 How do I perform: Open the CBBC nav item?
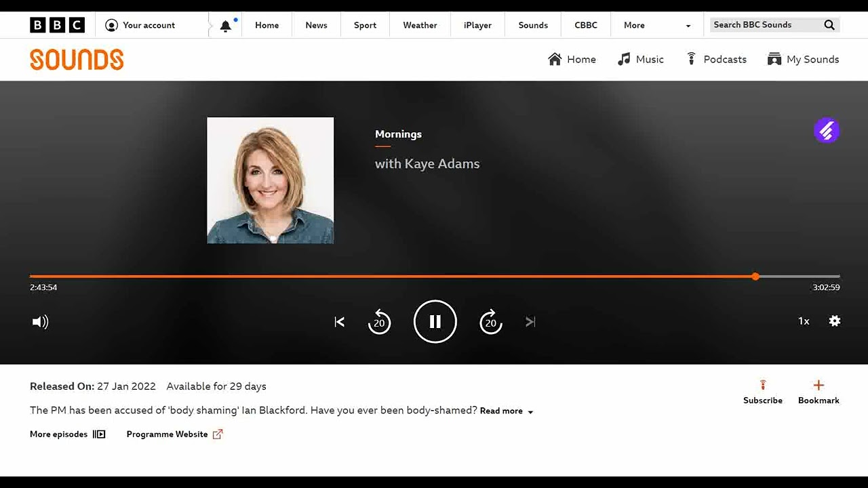(586, 25)
